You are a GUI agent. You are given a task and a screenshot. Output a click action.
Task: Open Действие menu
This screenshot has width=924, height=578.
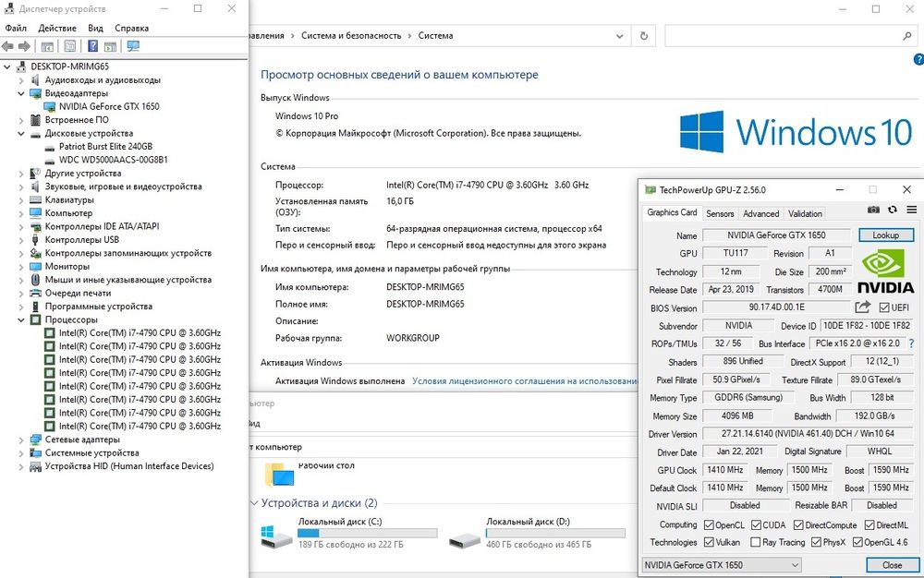pos(57,28)
